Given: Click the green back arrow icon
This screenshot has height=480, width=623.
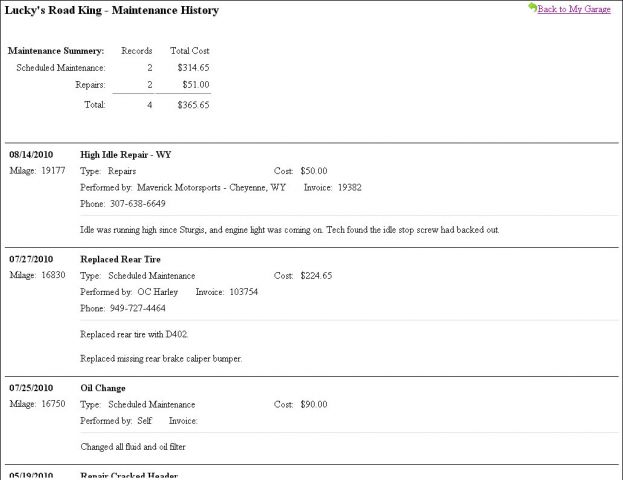Looking at the screenshot, I should (x=532, y=7).
